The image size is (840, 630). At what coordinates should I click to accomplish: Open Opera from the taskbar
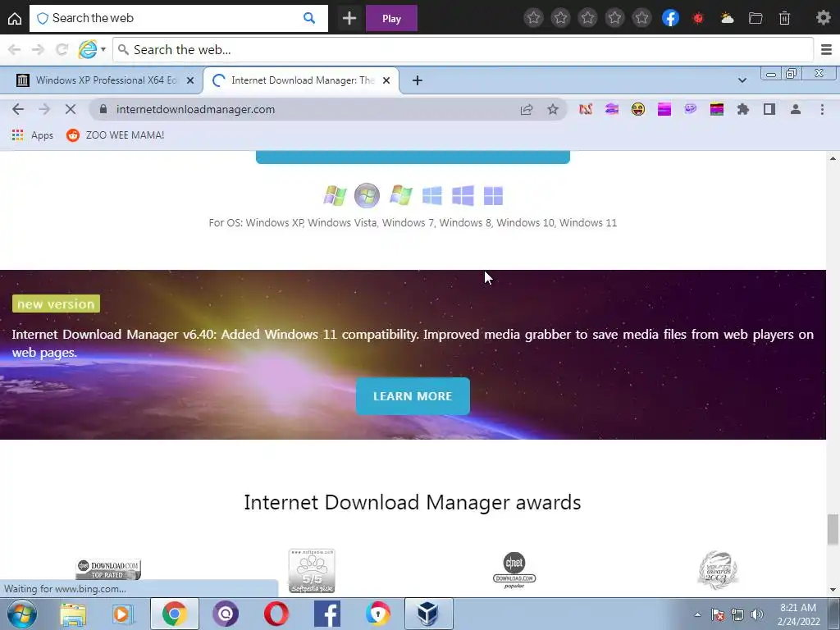click(x=276, y=614)
